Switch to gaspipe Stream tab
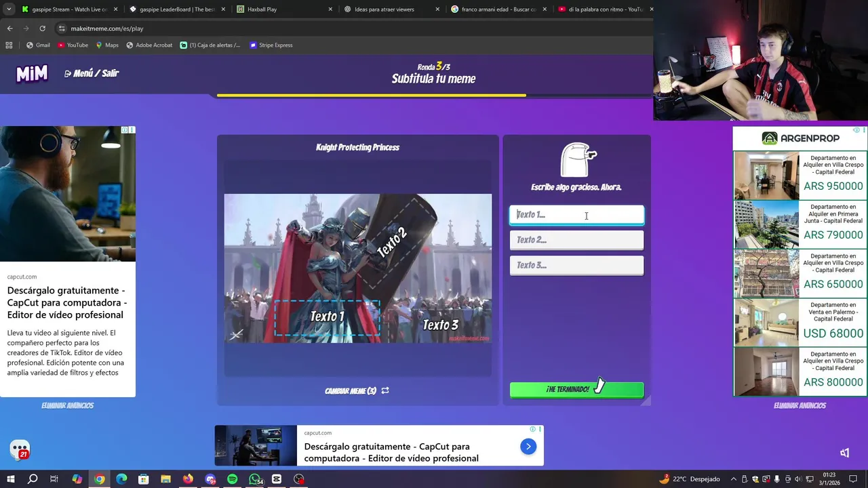The width and height of the screenshot is (868, 488). (x=69, y=9)
